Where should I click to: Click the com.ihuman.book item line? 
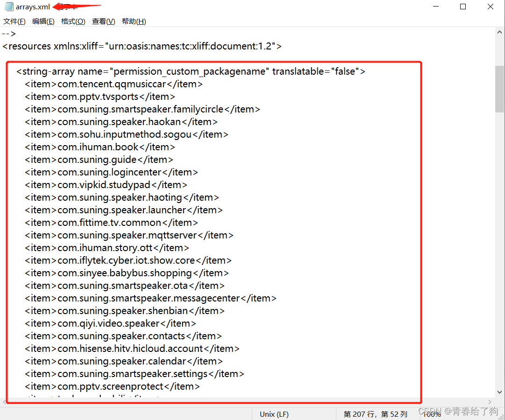pyautogui.click(x=100, y=147)
